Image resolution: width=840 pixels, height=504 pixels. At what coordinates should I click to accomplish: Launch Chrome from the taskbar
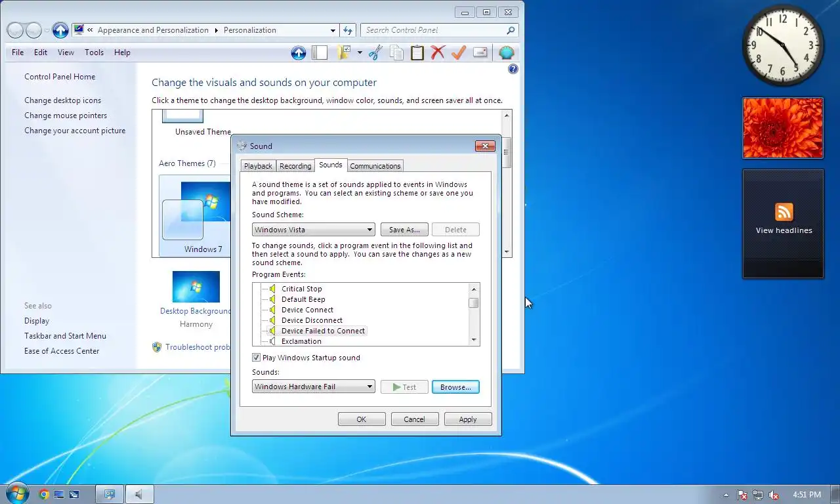[44, 494]
